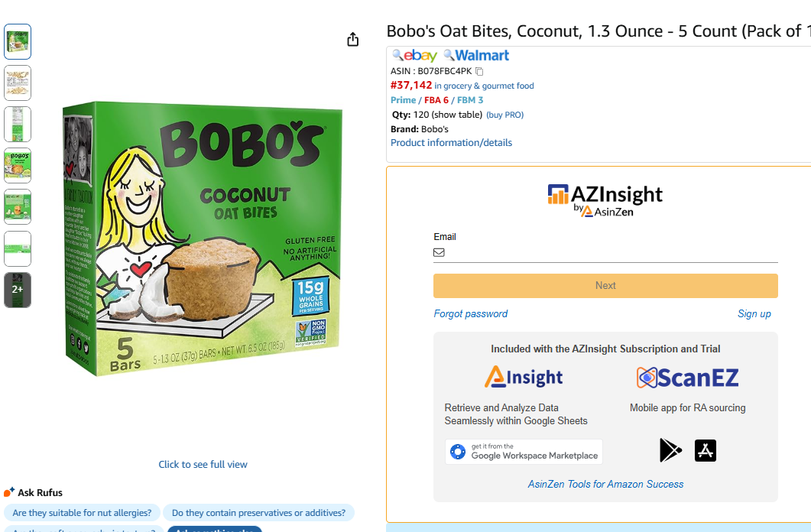The height and width of the screenshot is (532, 811).
Task: Click the share icon above product image
Action: [352, 40]
